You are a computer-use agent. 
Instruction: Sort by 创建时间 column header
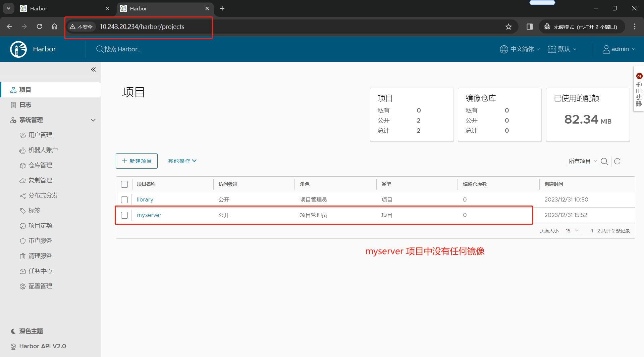[x=554, y=184]
